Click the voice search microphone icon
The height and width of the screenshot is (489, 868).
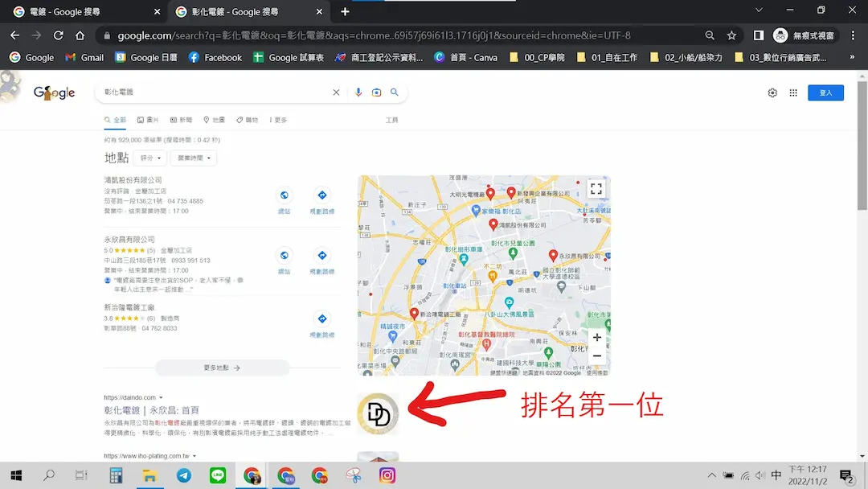tap(358, 92)
